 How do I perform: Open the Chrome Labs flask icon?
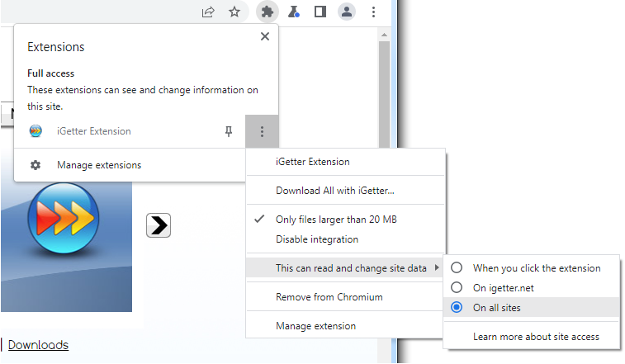(293, 12)
